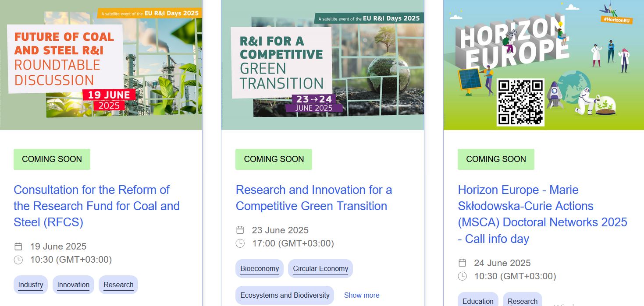Click calendar icon next to 23 June 2025
The width and height of the screenshot is (644, 306).
[240, 230]
